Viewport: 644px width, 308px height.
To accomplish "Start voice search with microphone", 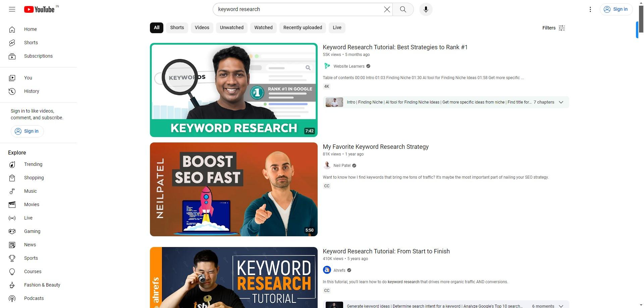I will click(x=426, y=9).
